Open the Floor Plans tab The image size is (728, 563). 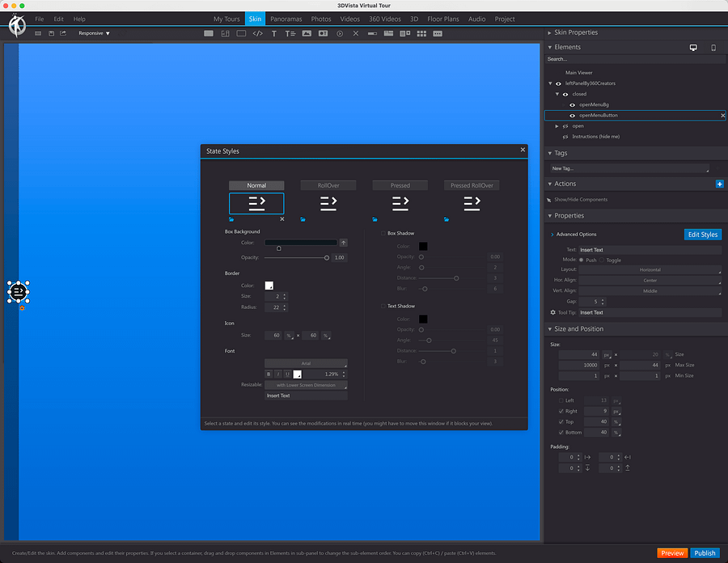443,19
